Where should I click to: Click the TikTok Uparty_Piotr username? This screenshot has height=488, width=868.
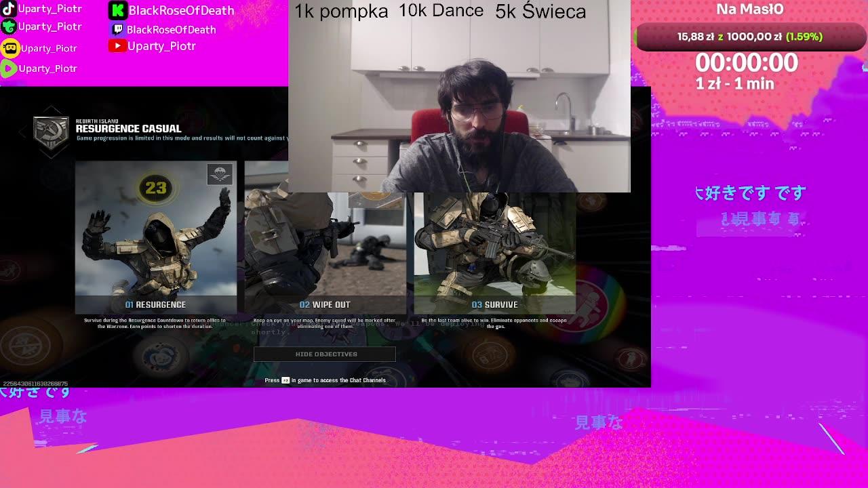[50, 9]
